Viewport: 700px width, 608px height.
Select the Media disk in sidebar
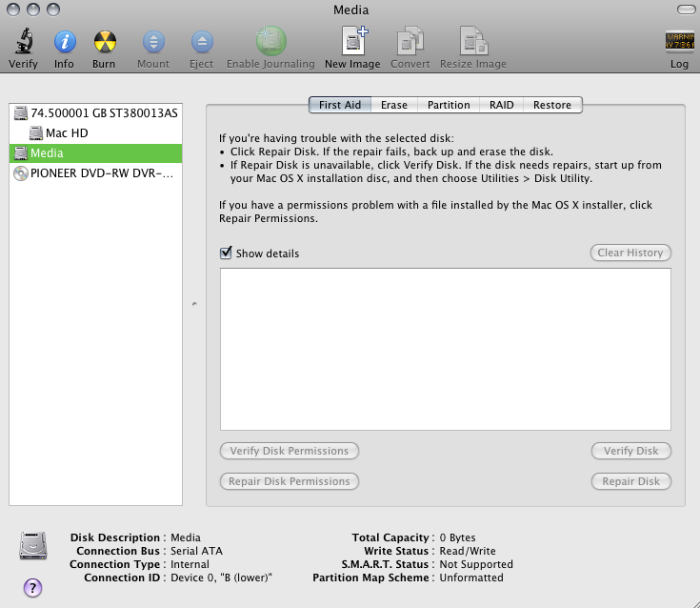tap(95, 153)
